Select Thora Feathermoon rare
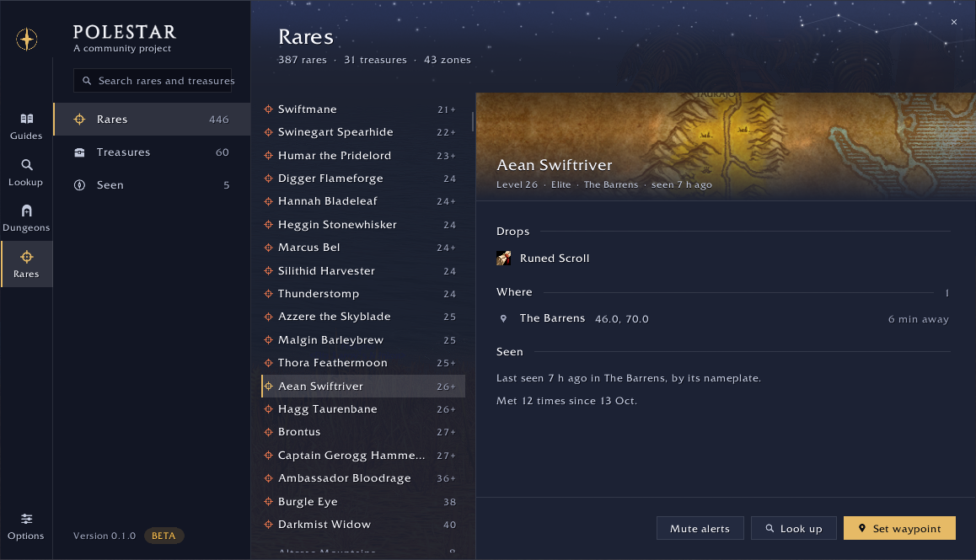Screen dimensions: 976x560 click(x=363, y=363)
